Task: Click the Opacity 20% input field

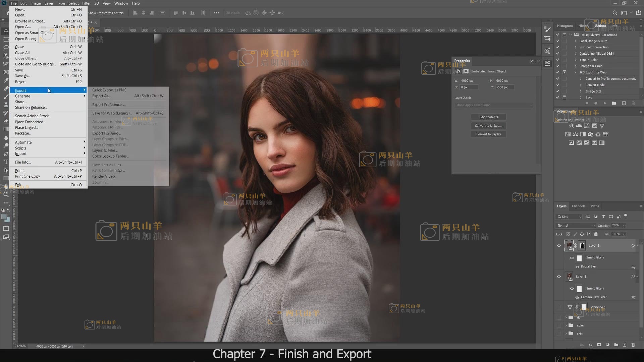Action: point(615,226)
